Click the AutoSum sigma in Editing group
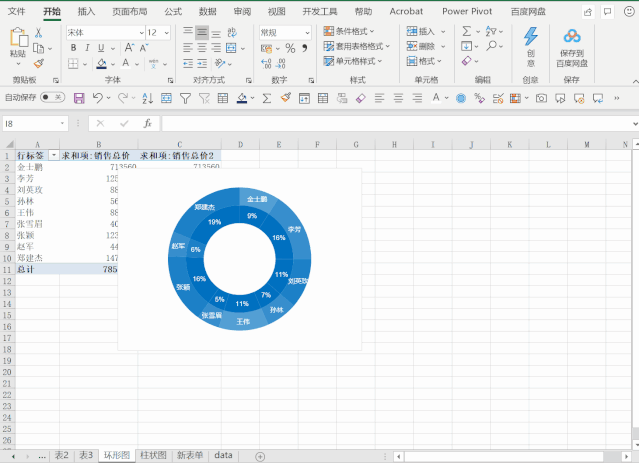Screen dimensions: 639x463 click(467, 31)
